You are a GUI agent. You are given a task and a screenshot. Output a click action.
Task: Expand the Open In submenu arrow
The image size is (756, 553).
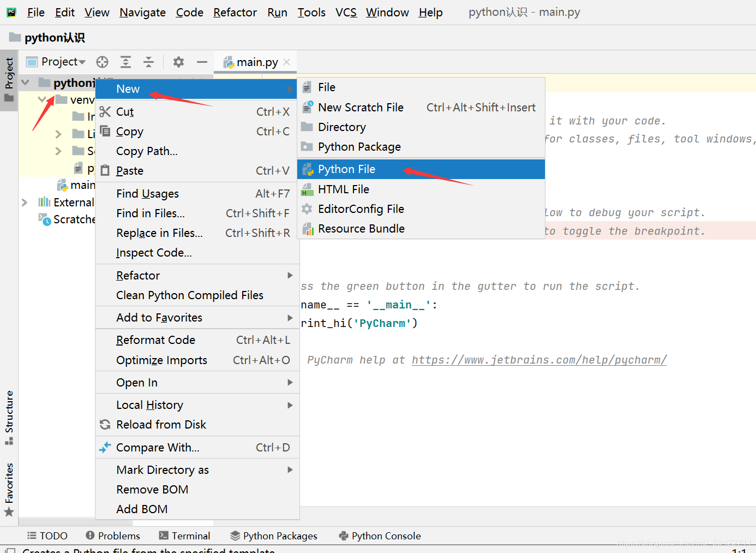[x=290, y=382]
